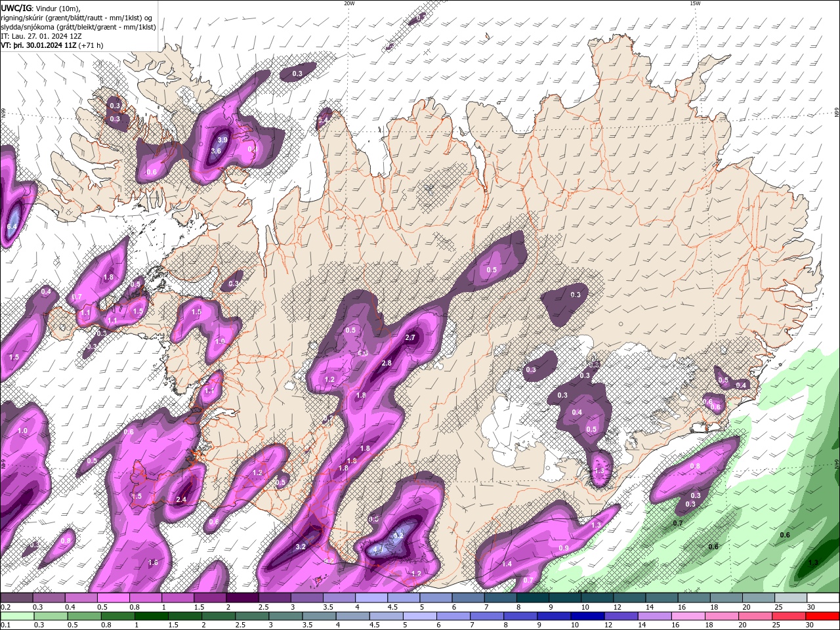Click the 2.8 snowfall value label
The width and height of the screenshot is (840, 630).
(x=387, y=363)
